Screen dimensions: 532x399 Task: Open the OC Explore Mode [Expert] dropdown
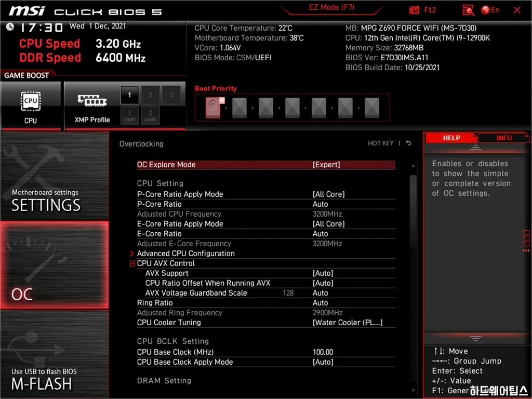326,165
